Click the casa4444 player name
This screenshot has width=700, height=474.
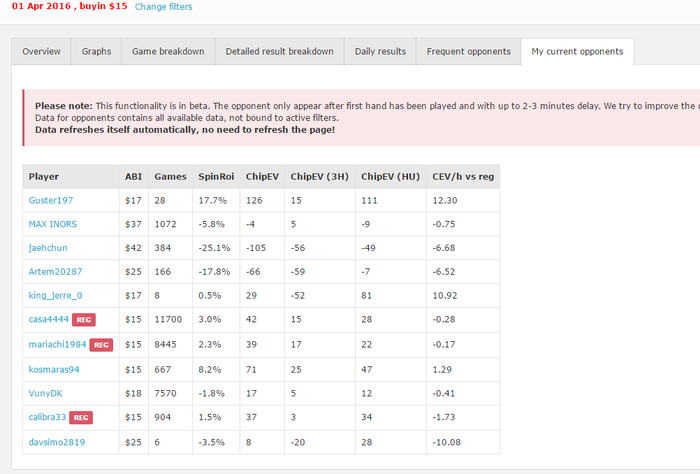coord(49,319)
